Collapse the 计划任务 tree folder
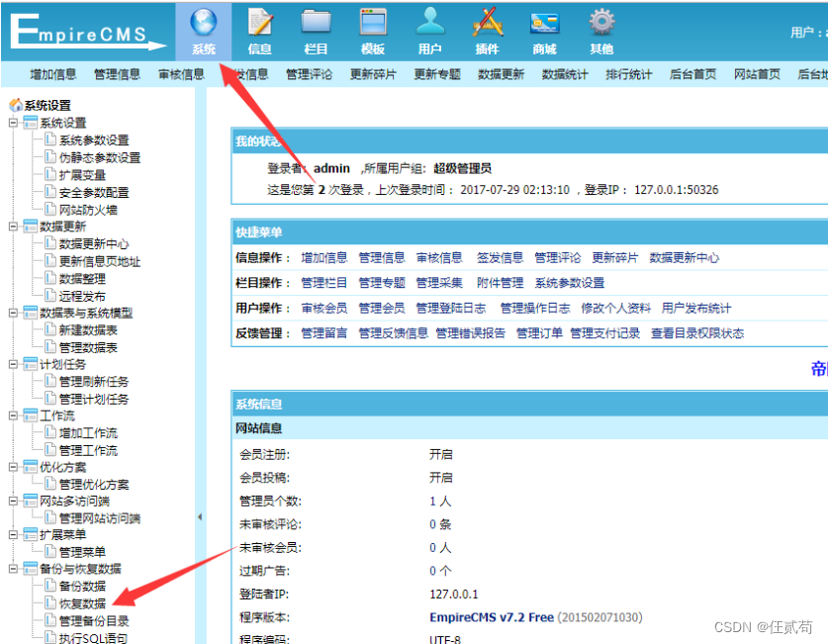Image resolution: width=828 pixels, height=644 pixels. [13, 364]
